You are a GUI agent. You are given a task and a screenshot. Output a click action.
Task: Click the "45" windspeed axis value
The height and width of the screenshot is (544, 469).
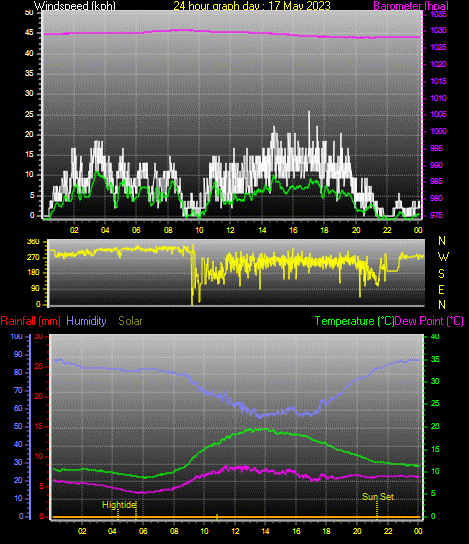point(29,33)
